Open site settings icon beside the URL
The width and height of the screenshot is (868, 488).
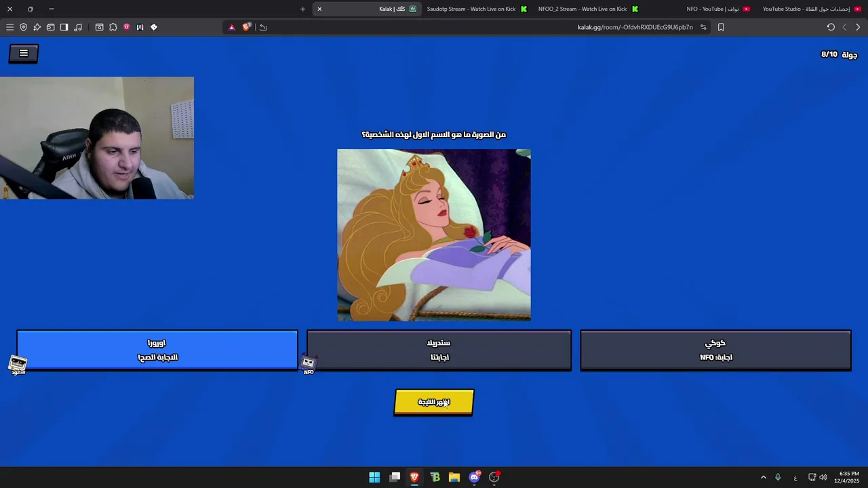[x=703, y=27]
